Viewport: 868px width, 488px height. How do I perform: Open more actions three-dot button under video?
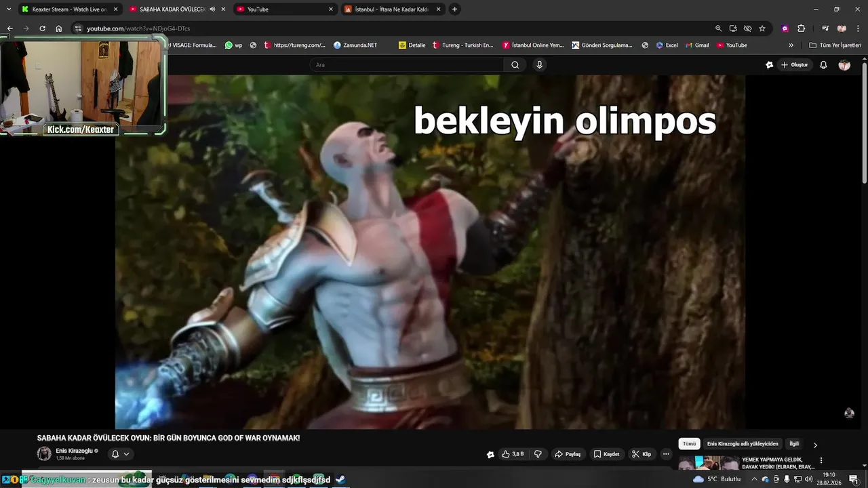click(x=666, y=454)
